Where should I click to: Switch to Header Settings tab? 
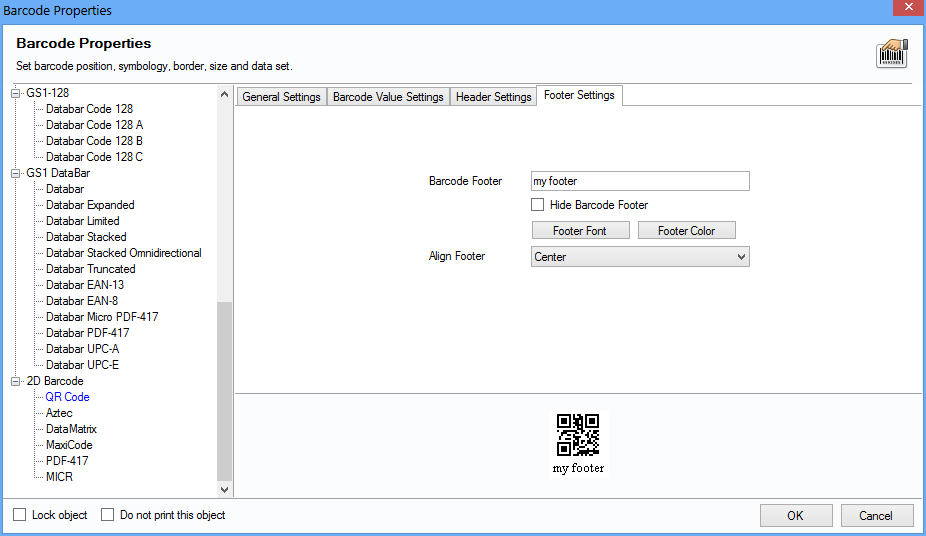[x=494, y=97]
